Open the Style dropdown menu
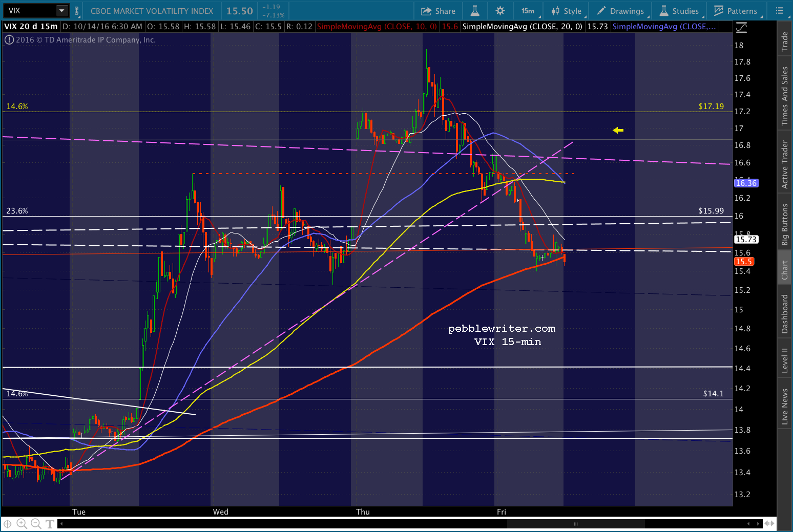This screenshot has height=532, width=793. click(567, 11)
